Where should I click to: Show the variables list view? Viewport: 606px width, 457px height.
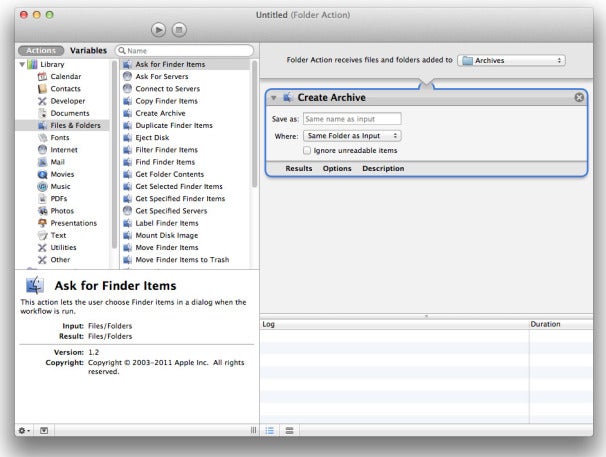(x=289, y=430)
